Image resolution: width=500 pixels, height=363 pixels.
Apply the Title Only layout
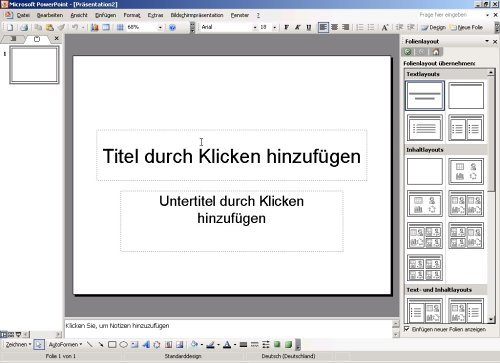[466, 96]
